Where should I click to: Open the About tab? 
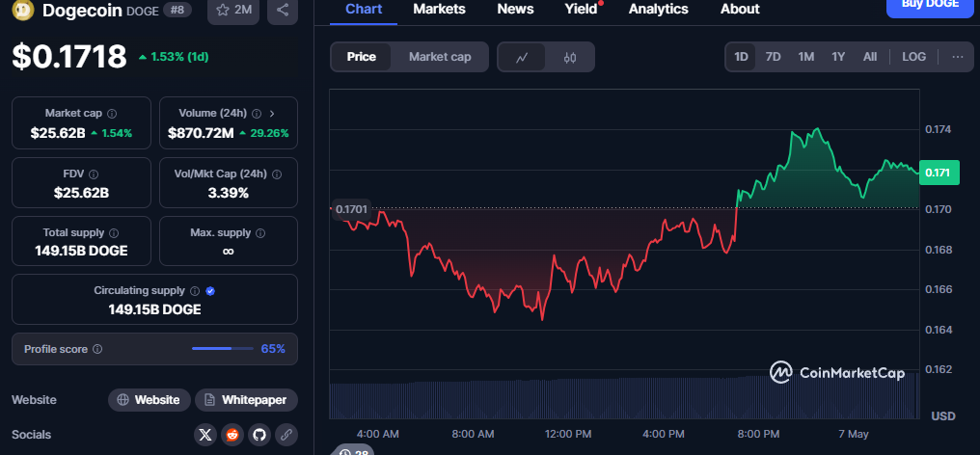pyautogui.click(x=740, y=10)
